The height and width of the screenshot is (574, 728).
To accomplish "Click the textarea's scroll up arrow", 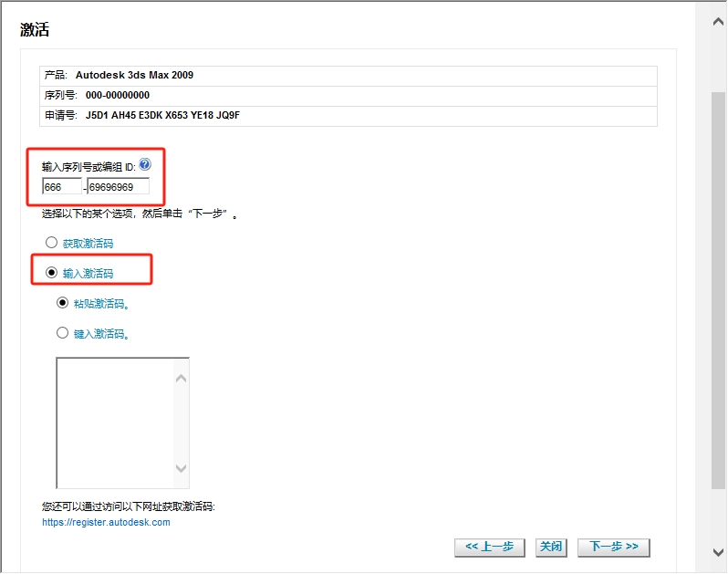I will click(181, 378).
